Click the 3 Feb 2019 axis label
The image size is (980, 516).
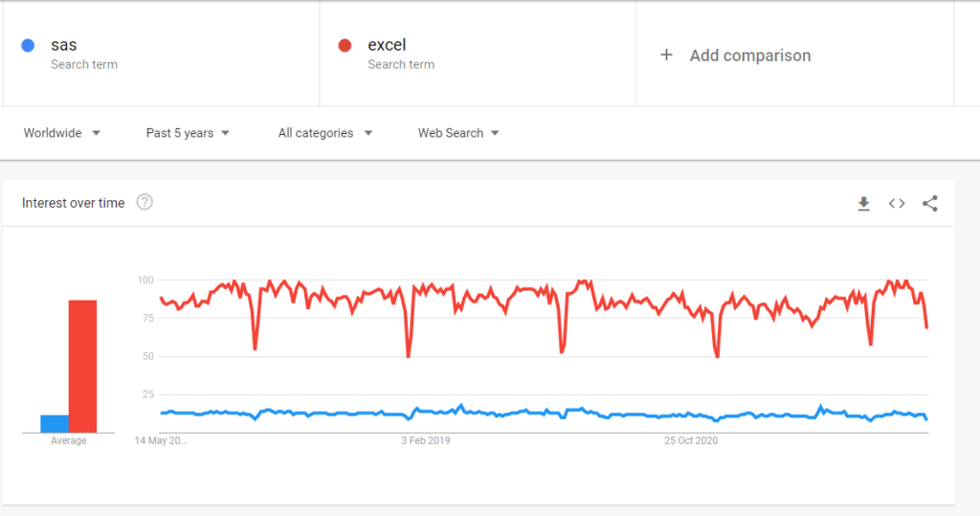tap(426, 440)
